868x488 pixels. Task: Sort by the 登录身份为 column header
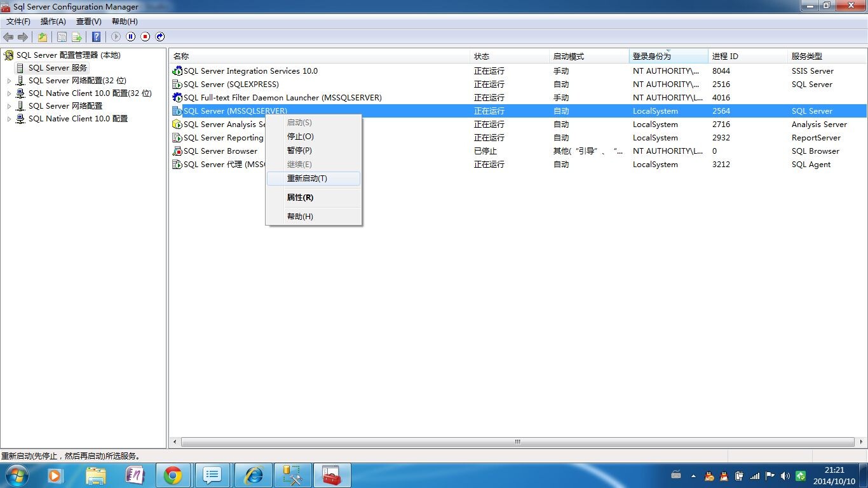(x=668, y=57)
